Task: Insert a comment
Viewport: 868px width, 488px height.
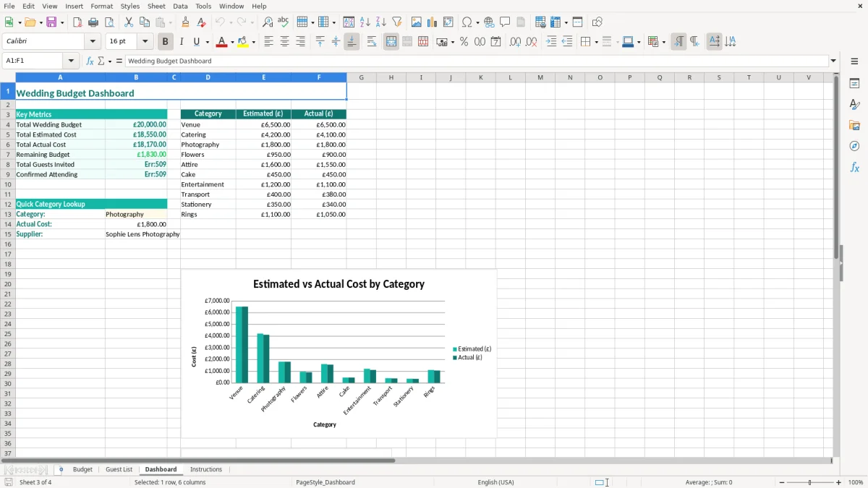Action: point(505,22)
